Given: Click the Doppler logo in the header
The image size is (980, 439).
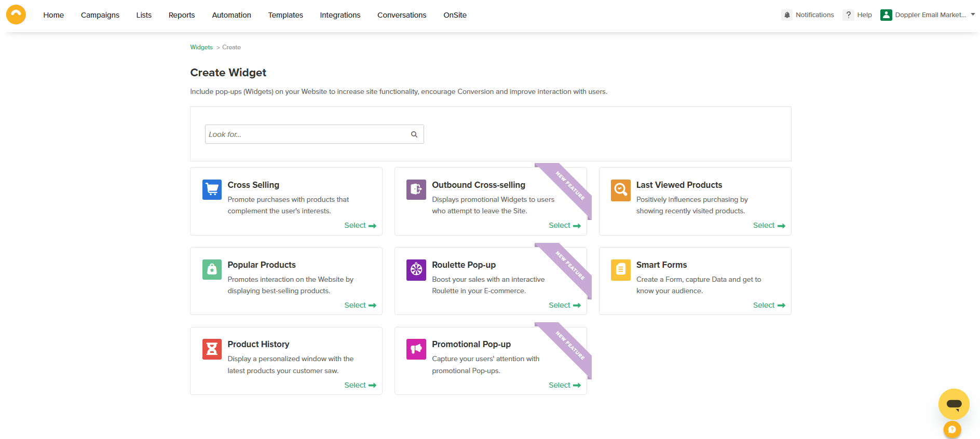Looking at the screenshot, I should pos(16,15).
